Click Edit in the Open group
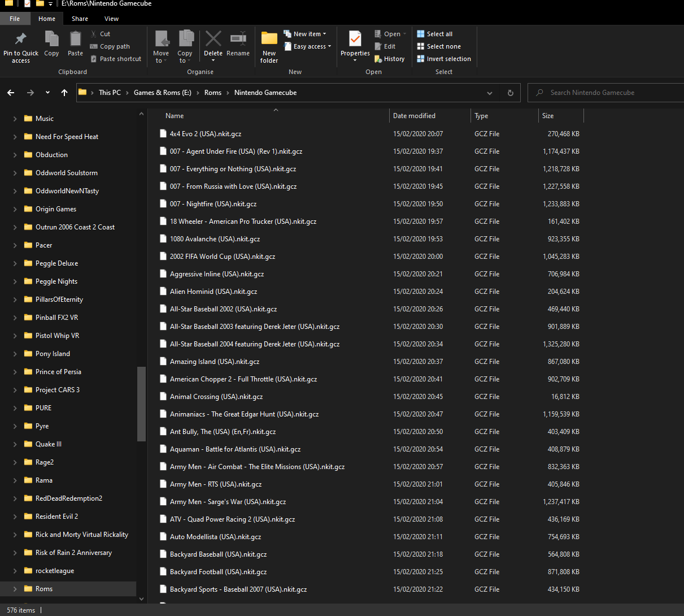The width and height of the screenshot is (684, 616). [385, 46]
